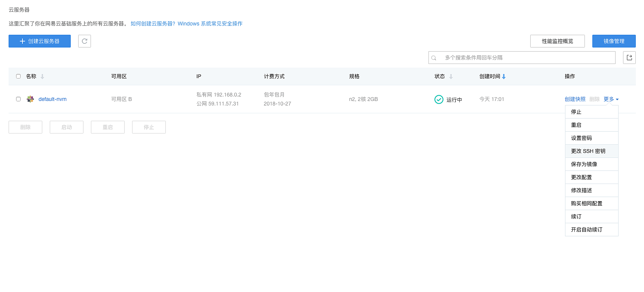
Task: Click the 创建云服务器 button
Action: pyautogui.click(x=40, y=41)
